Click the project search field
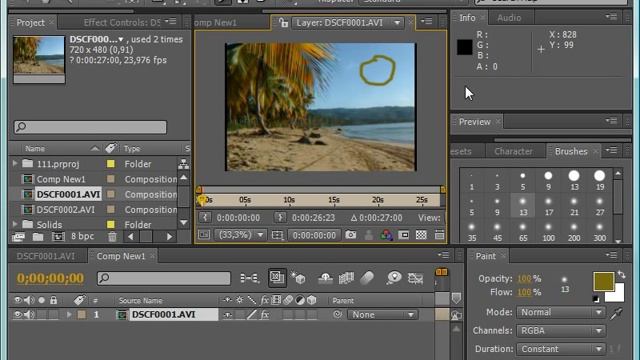The image size is (640, 360). tap(90, 127)
